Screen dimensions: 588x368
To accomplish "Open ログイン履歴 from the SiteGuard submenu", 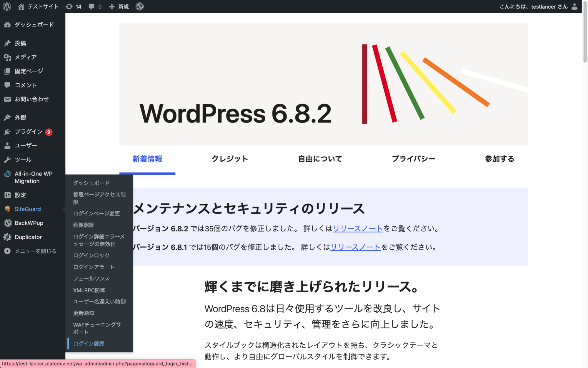I will pos(89,343).
